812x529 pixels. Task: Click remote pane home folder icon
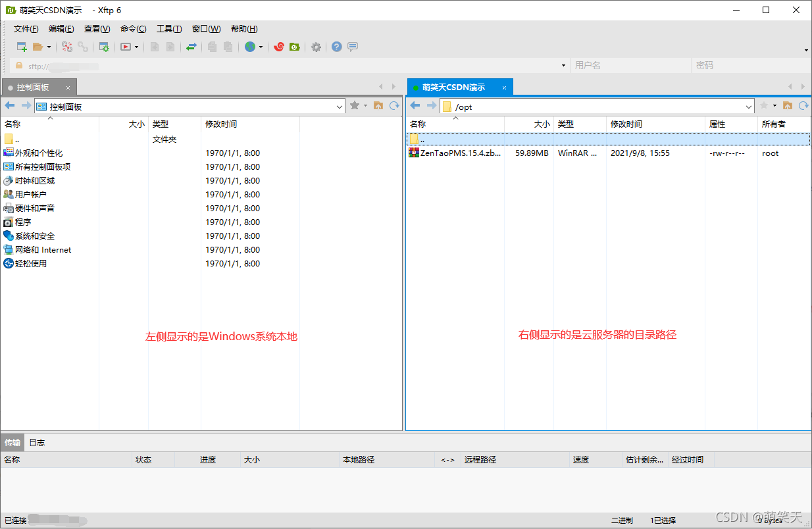point(788,106)
